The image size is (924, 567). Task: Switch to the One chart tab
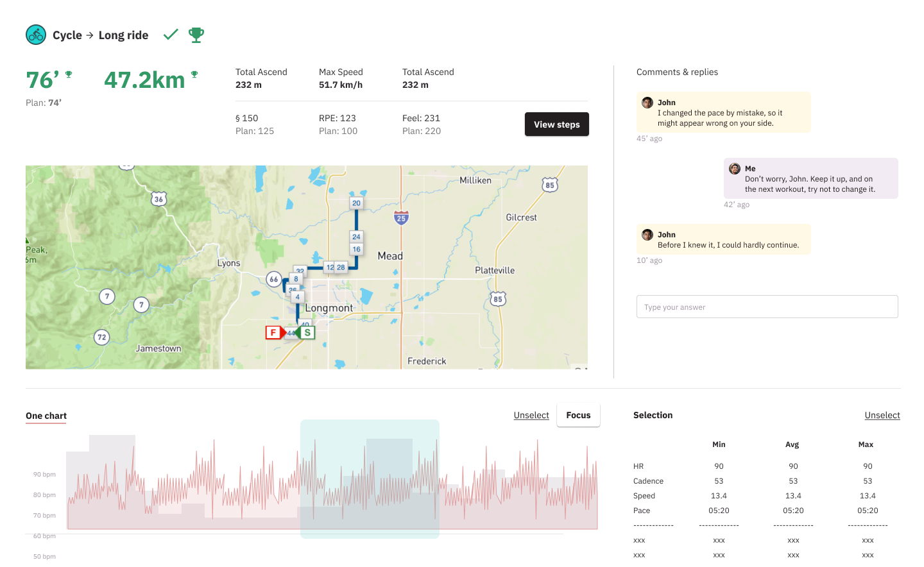tap(46, 416)
